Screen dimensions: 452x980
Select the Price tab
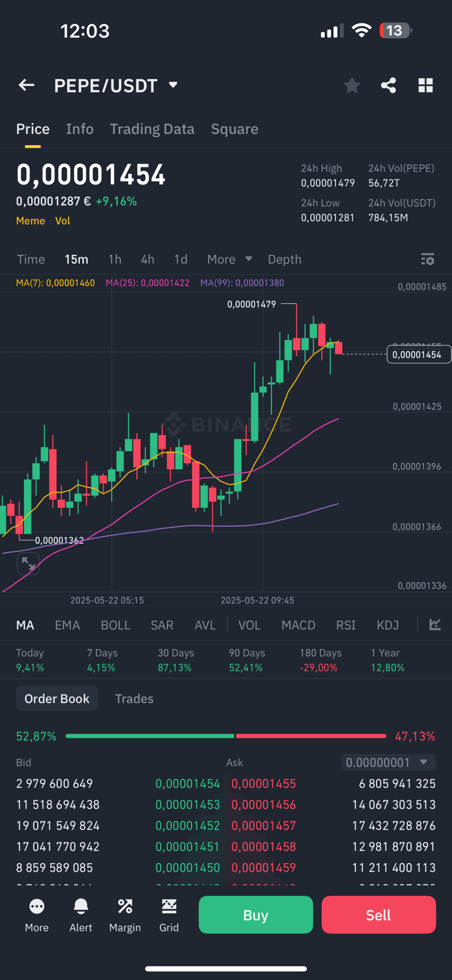33,129
